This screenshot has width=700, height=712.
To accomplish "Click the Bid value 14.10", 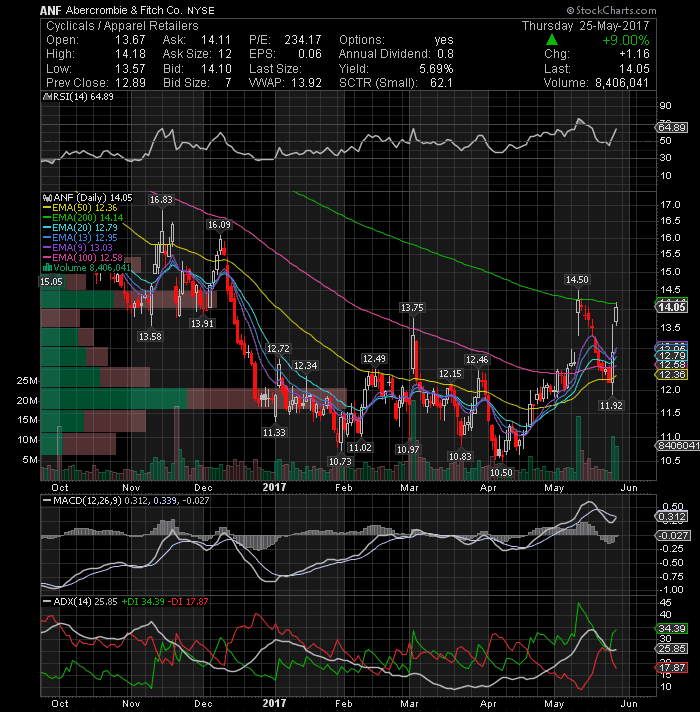I will tap(216, 69).
